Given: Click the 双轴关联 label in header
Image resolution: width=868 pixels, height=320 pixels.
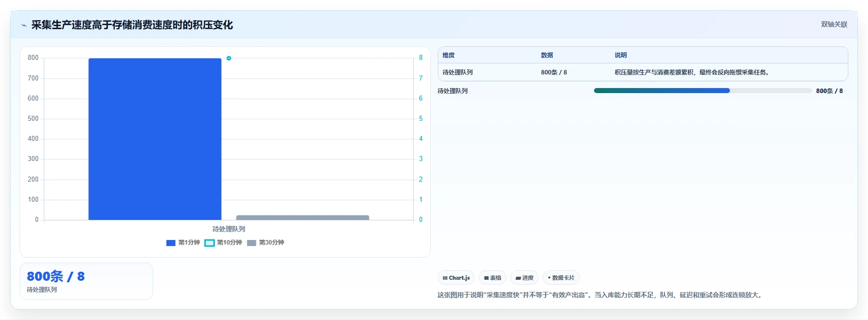Looking at the screenshot, I should [834, 24].
